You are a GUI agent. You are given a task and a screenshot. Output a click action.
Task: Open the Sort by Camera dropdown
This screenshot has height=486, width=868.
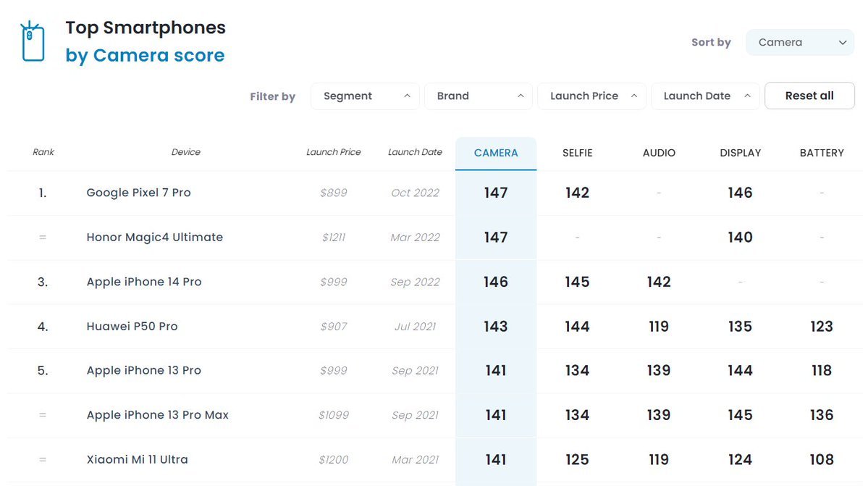click(x=800, y=43)
